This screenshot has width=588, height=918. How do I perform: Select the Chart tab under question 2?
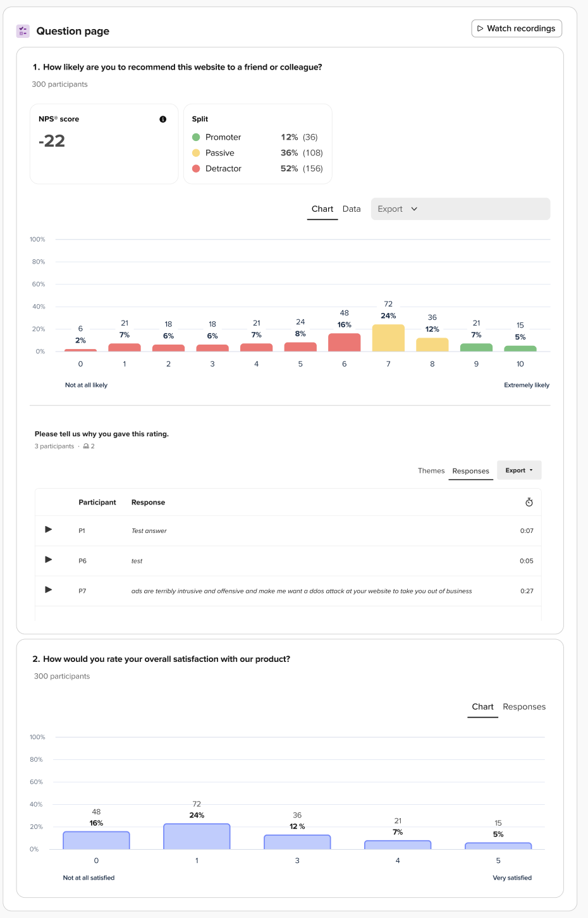click(x=482, y=707)
